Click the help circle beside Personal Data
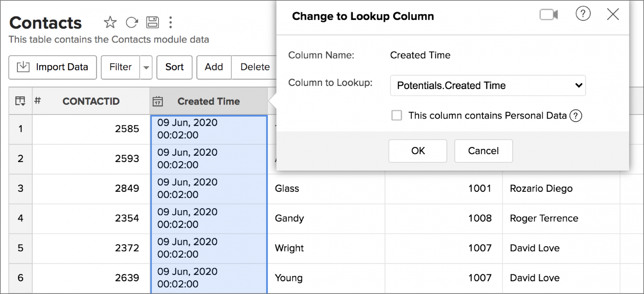 tap(576, 115)
